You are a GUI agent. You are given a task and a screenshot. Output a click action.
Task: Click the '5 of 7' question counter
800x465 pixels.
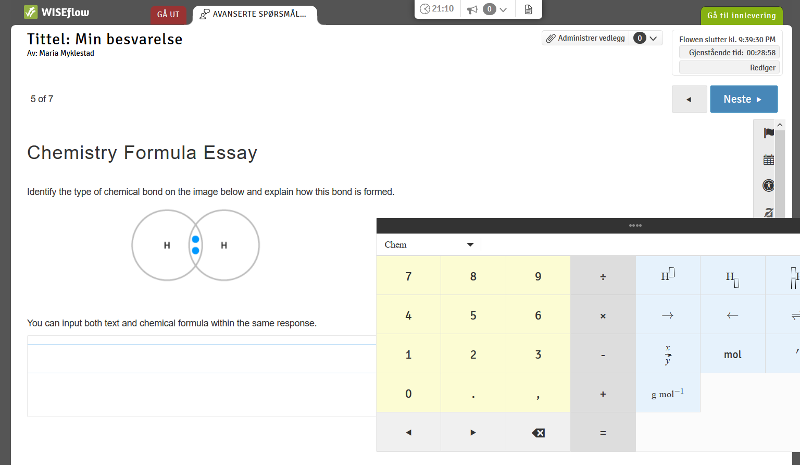[x=42, y=99]
